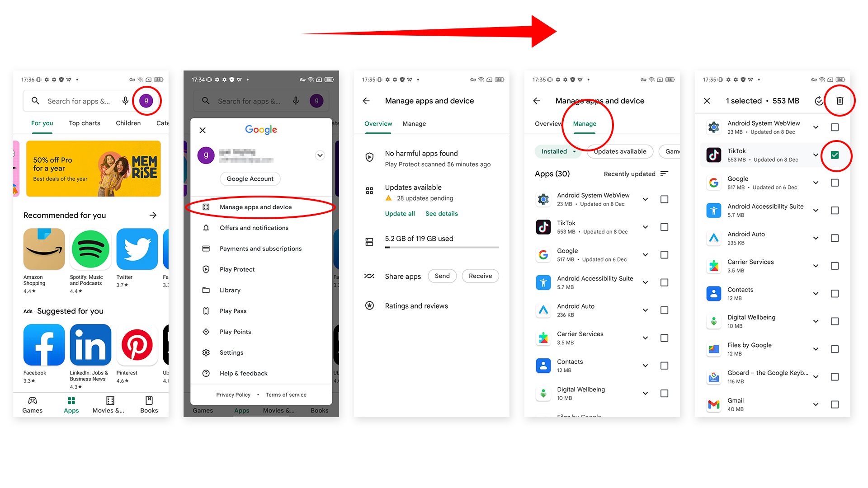This screenshot has height=488, width=868.
Task: Open the Installed filter dropdown
Action: pos(559,151)
